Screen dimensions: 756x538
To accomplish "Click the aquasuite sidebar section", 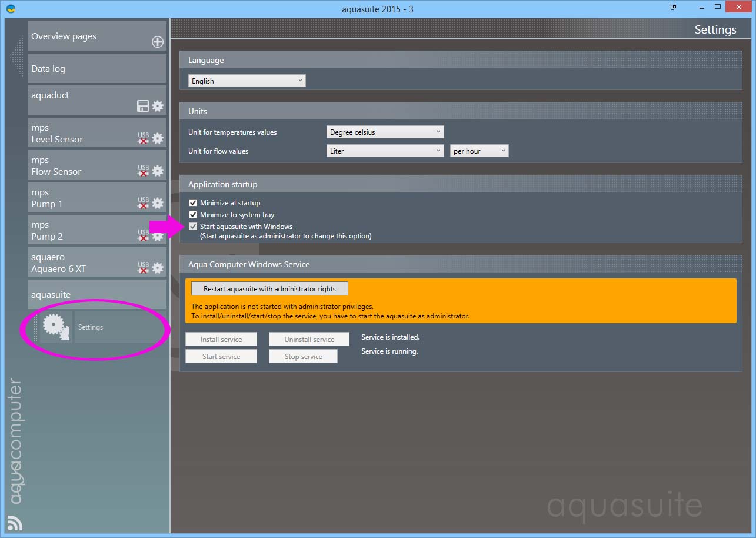I will click(x=97, y=294).
